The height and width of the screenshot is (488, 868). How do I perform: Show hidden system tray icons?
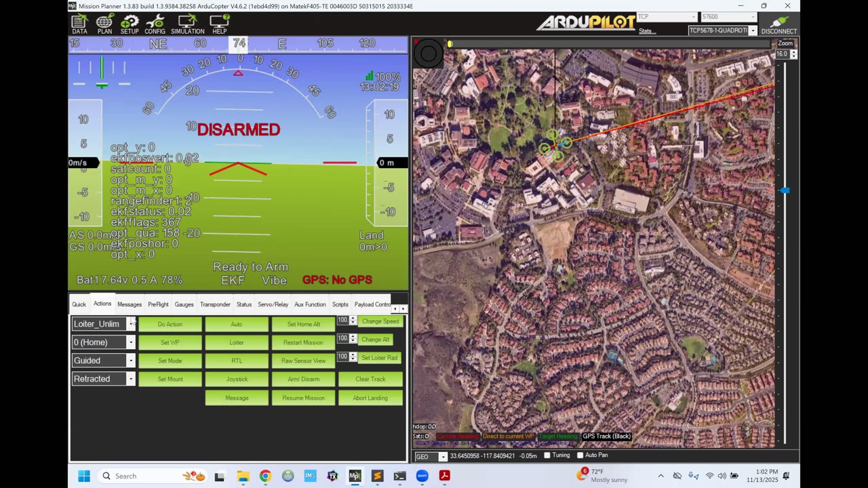[660, 476]
